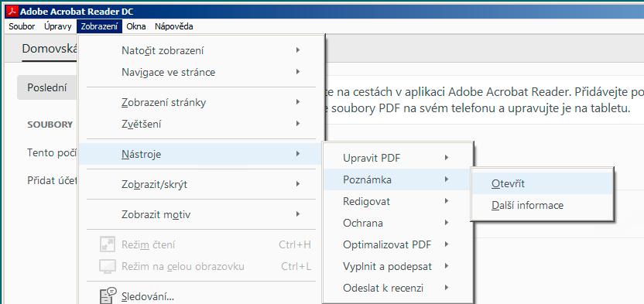
Task: Click arrow next to Natočit zobrazení
Action: pos(298,50)
